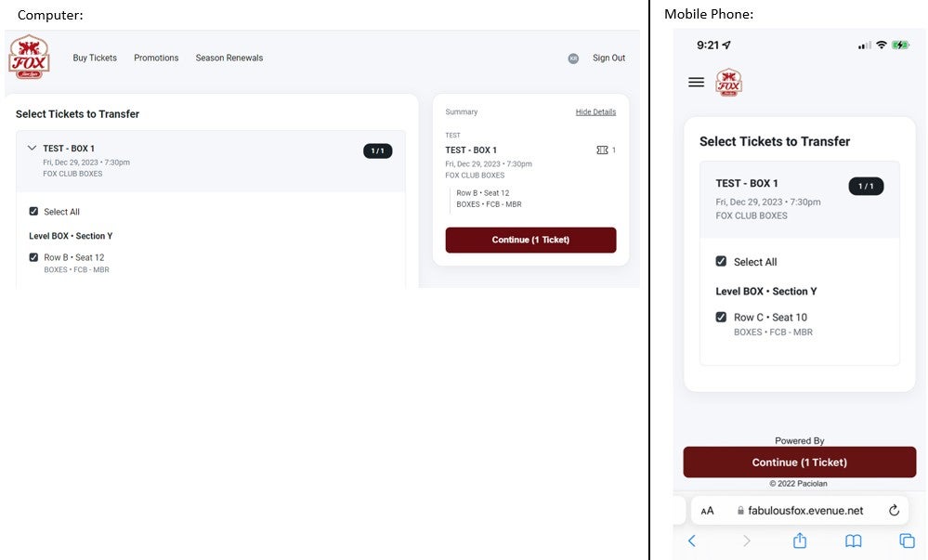Click the user avatar icon beside Sign Out
Screen dimensions: 928x560
[573, 59]
